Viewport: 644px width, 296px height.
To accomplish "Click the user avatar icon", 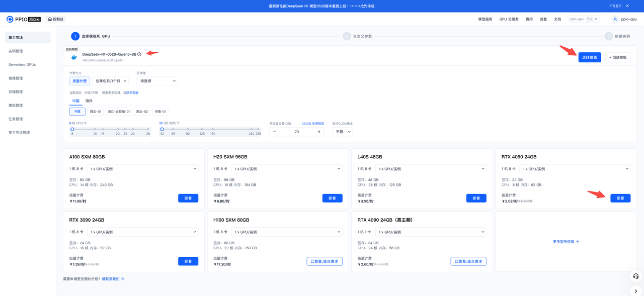I will pos(615,19).
